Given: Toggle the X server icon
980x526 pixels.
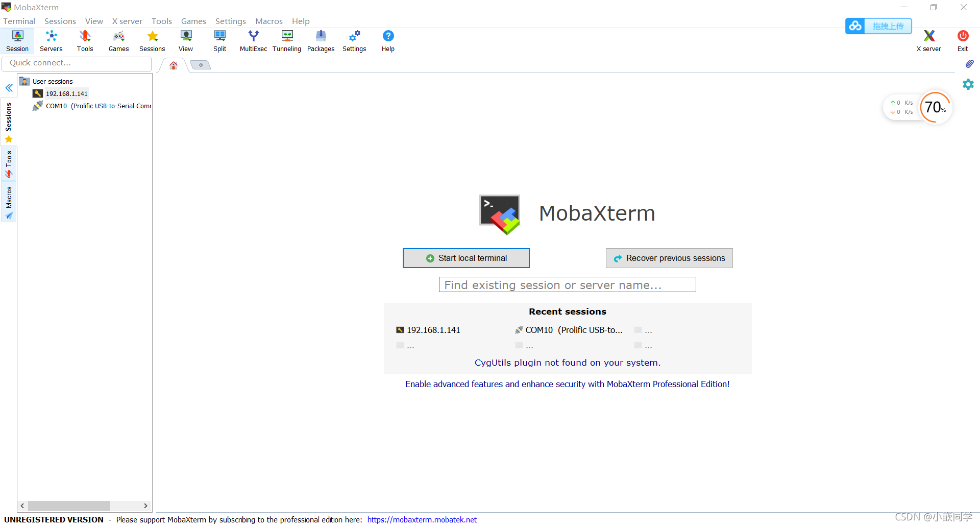Looking at the screenshot, I should [x=928, y=41].
